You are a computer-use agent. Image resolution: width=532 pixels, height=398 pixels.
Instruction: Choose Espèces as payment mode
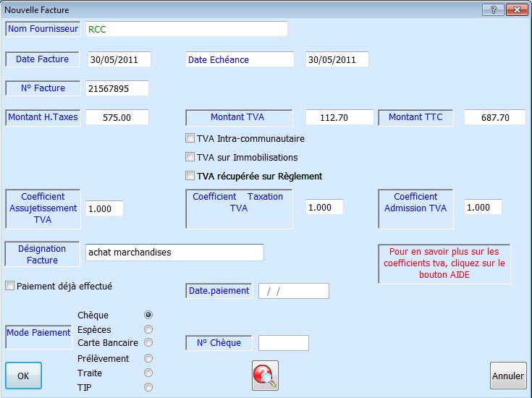point(148,329)
